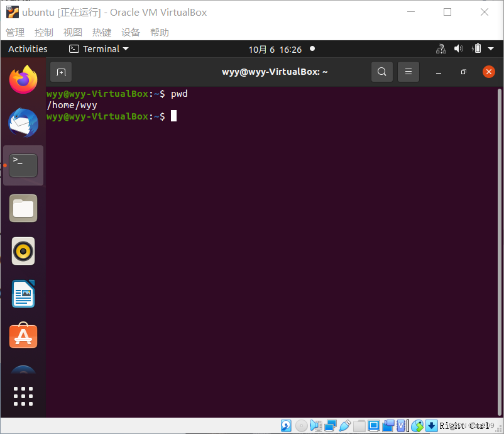The image size is (504, 434).
Task: Click the mouse integration status icon
Action: (417, 426)
